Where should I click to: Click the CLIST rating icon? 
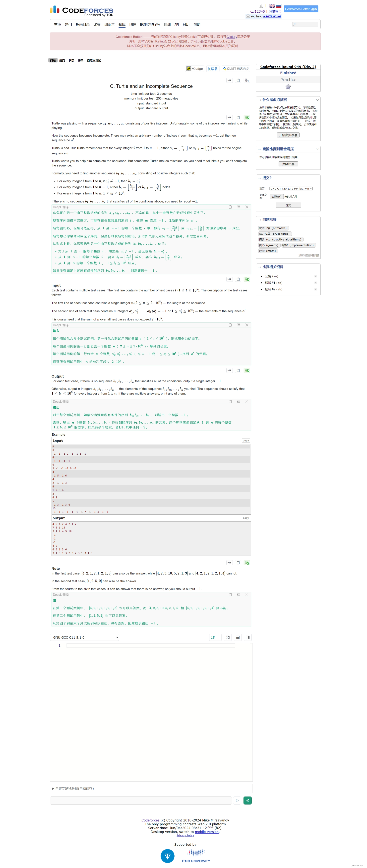click(225, 69)
